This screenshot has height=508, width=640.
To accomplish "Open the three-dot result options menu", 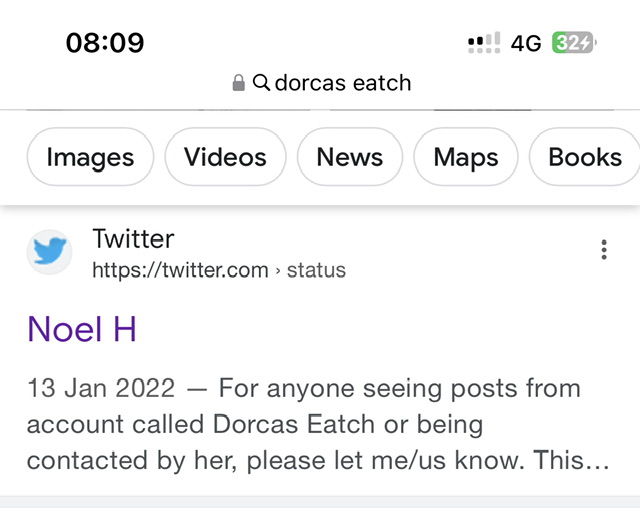I will tap(604, 250).
